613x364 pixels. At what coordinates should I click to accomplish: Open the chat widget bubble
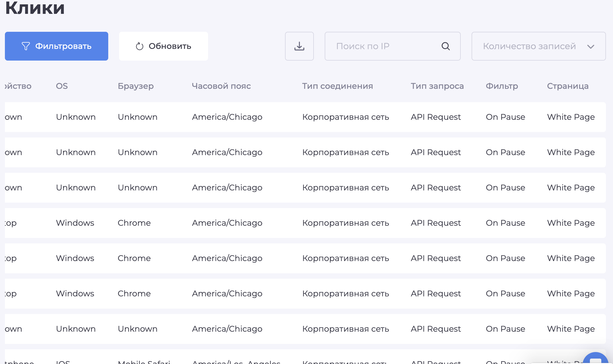[x=595, y=359]
